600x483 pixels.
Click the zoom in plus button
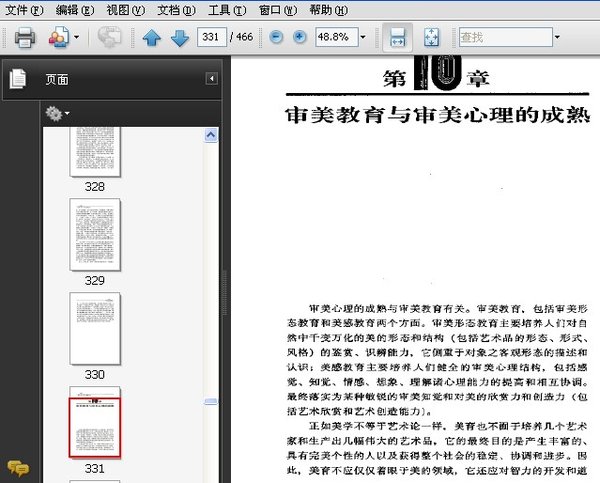click(300, 37)
